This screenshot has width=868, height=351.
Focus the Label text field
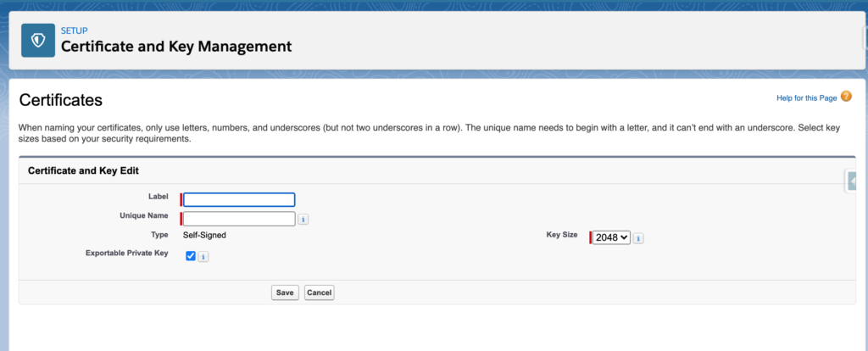click(x=239, y=200)
